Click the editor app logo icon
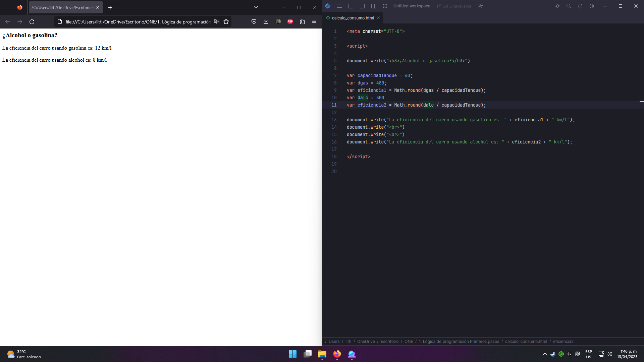This screenshot has width=644, height=362. [x=328, y=6]
